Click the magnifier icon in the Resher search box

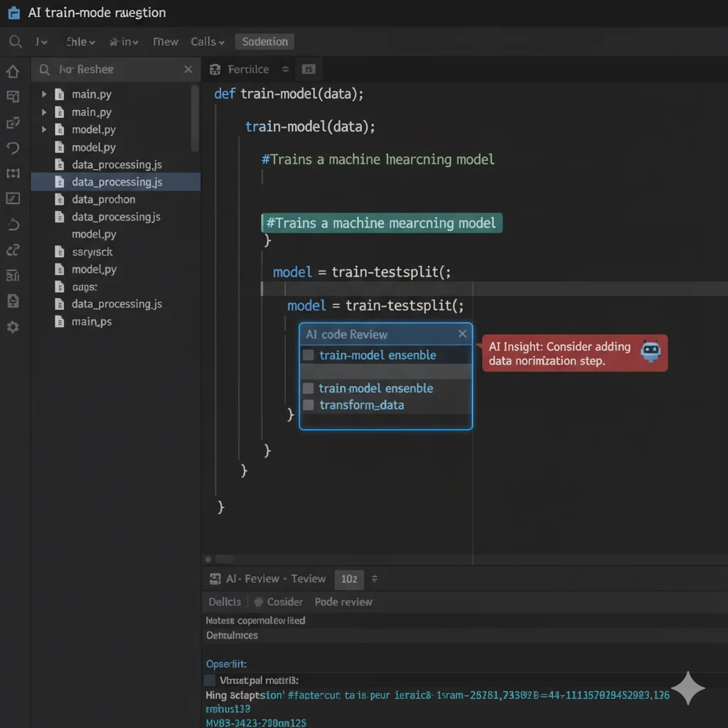(x=45, y=70)
